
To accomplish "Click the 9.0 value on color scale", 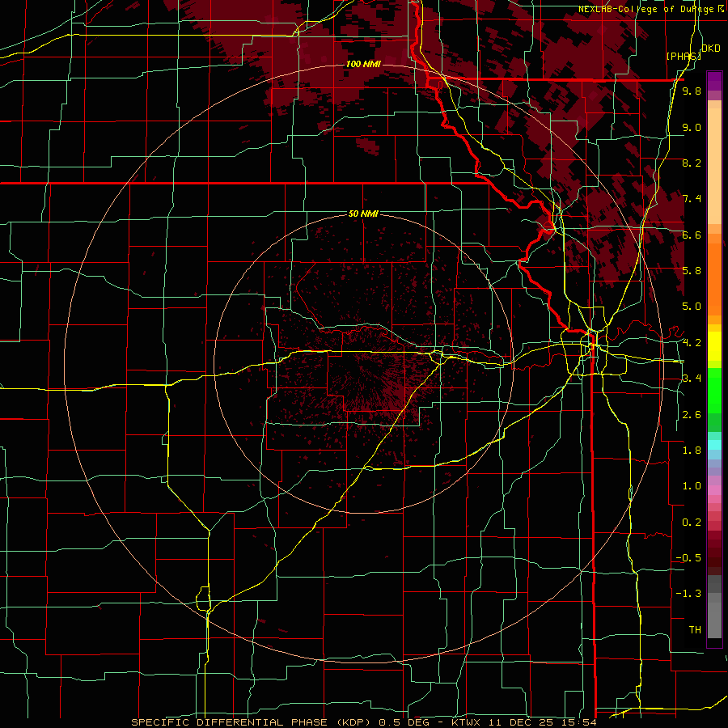I will 692,127.
